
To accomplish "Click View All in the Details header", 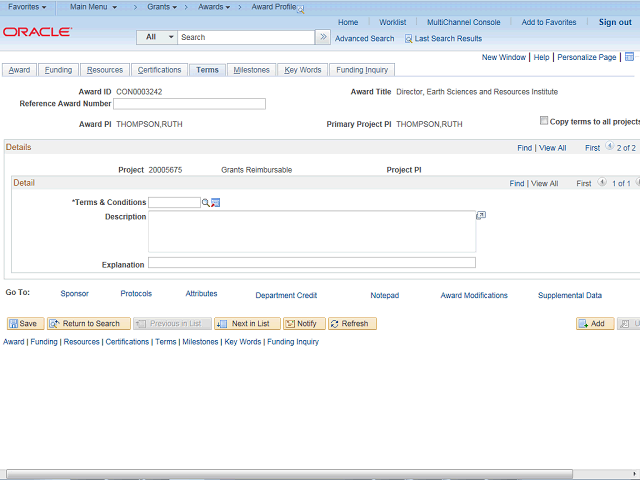I will 552,148.
